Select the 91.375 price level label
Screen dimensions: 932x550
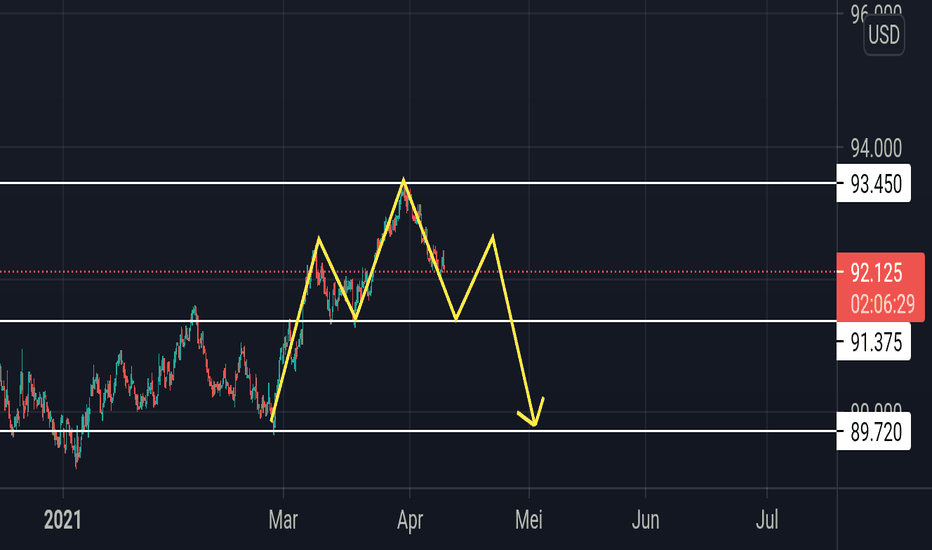pyautogui.click(x=873, y=342)
